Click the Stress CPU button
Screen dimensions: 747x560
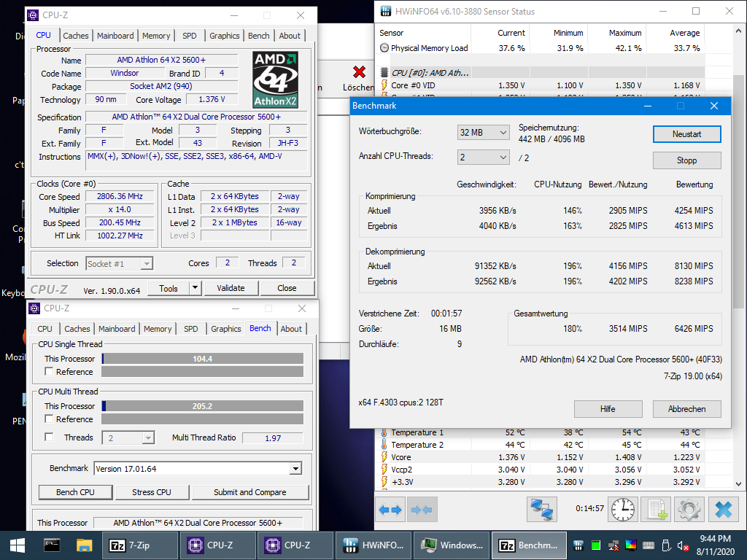(152, 492)
